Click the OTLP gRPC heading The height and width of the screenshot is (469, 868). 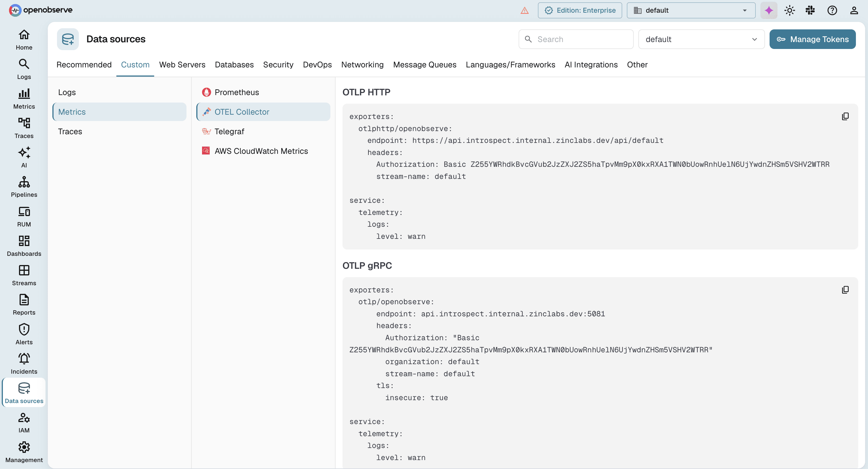pos(367,266)
